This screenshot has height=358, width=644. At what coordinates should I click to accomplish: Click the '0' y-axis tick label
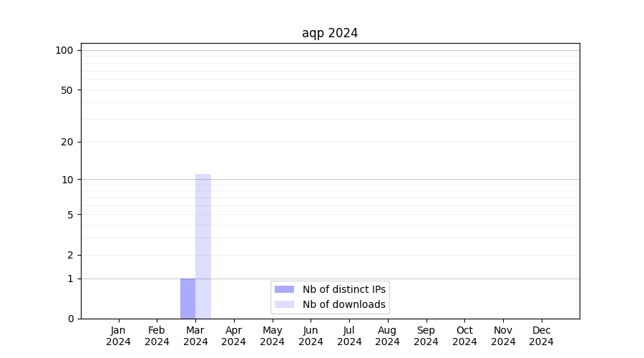(x=70, y=319)
